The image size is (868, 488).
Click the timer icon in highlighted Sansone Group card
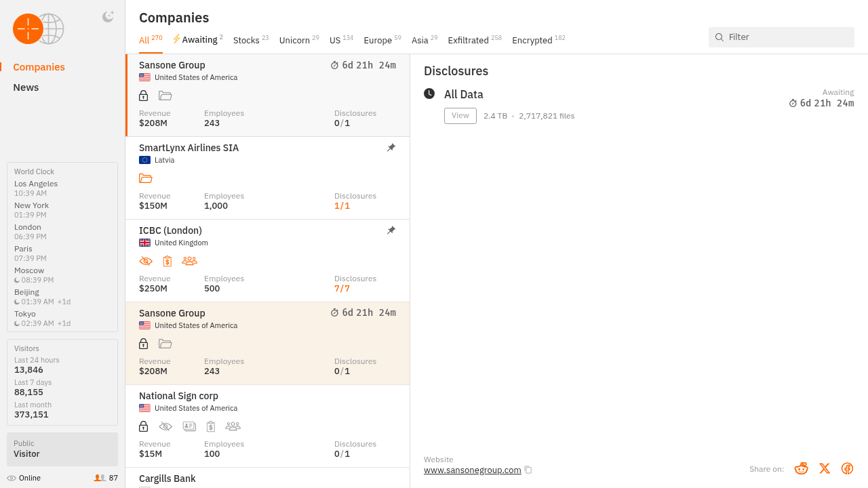[334, 313]
